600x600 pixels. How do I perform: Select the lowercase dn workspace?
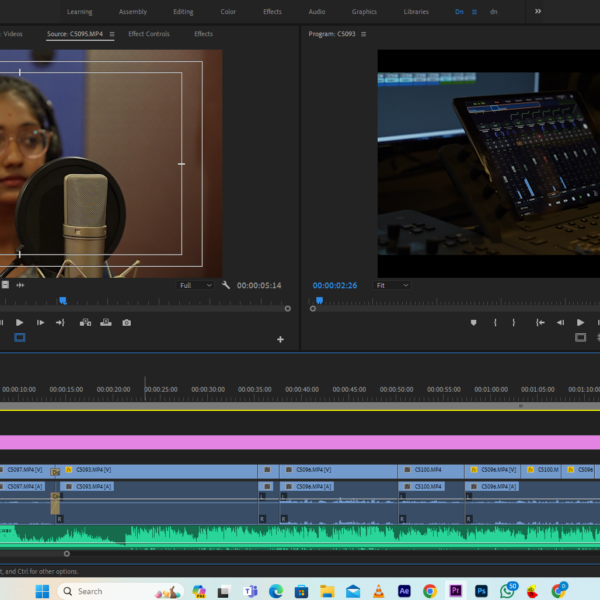(494, 12)
